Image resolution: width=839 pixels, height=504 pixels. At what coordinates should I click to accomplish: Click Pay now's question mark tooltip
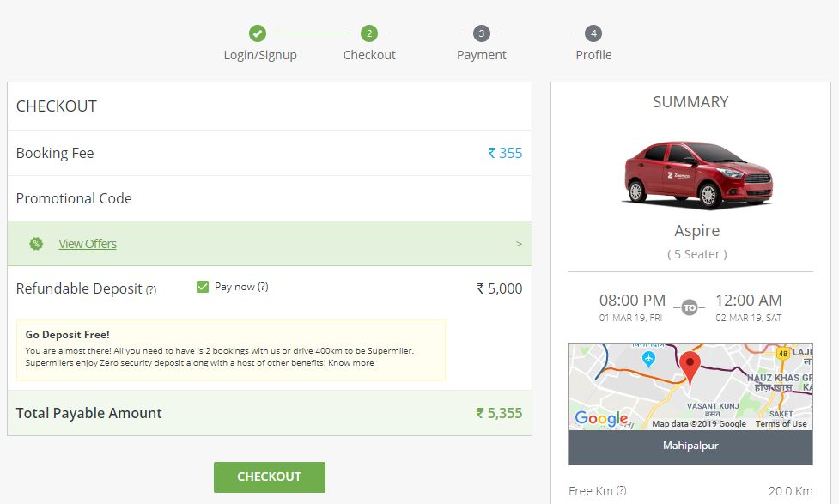click(264, 286)
